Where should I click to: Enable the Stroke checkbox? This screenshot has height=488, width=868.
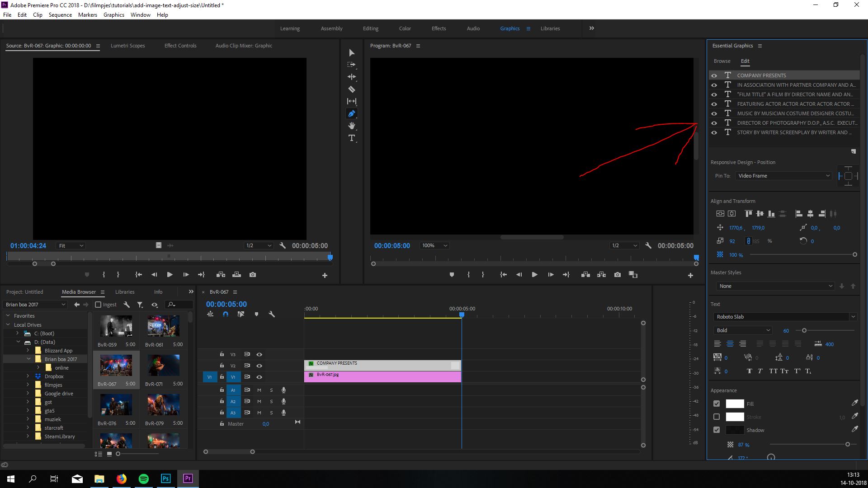point(717,417)
